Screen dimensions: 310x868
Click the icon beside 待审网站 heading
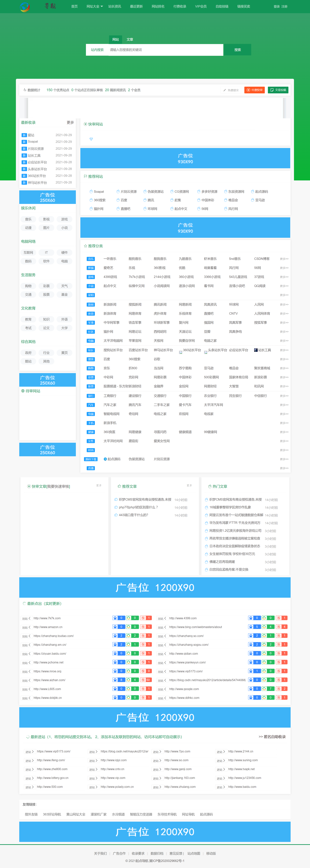(x=23, y=391)
